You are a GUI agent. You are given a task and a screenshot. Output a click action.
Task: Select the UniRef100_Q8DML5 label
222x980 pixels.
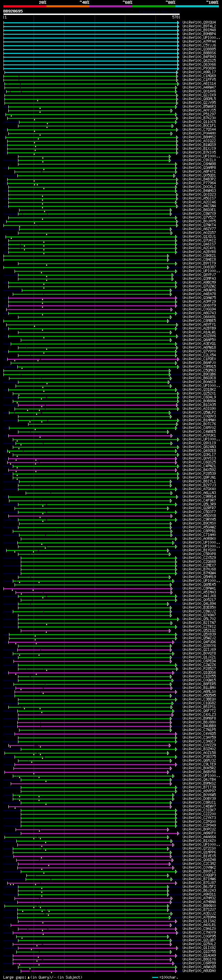(199, 99)
